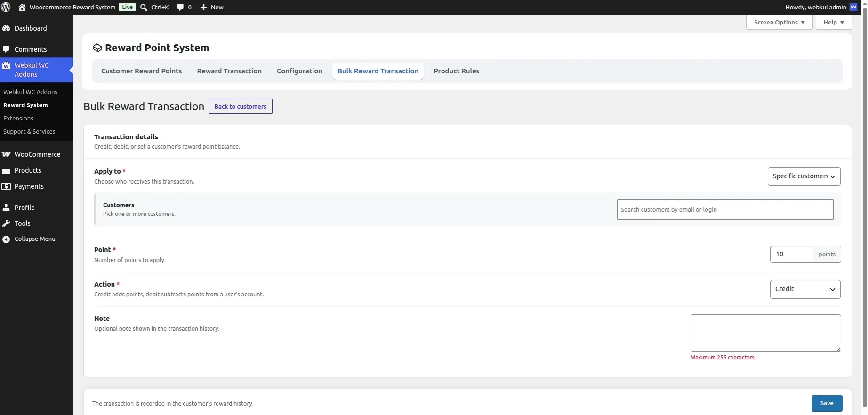
Task: Click Woocommerce Reward System site link
Action: tap(72, 7)
